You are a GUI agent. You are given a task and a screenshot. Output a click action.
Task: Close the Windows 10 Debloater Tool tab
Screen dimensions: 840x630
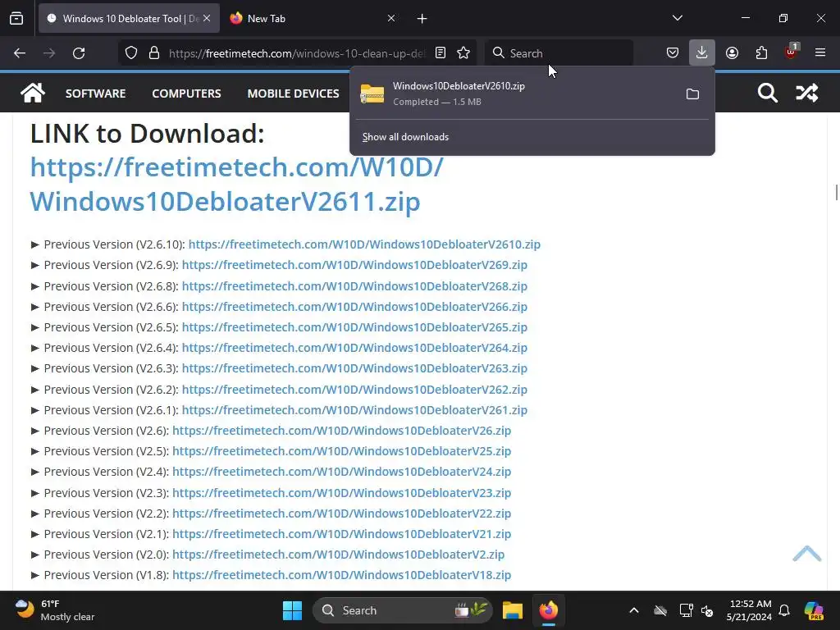[x=207, y=18]
